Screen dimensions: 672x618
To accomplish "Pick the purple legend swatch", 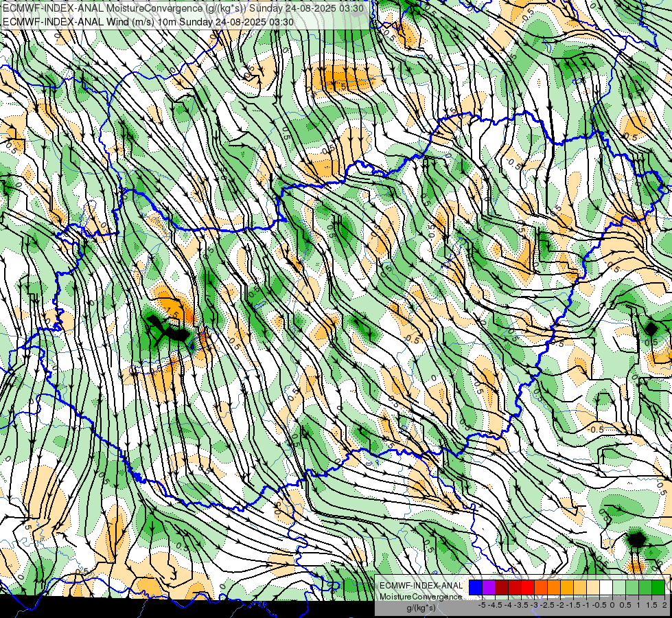I will [x=489, y=587].
